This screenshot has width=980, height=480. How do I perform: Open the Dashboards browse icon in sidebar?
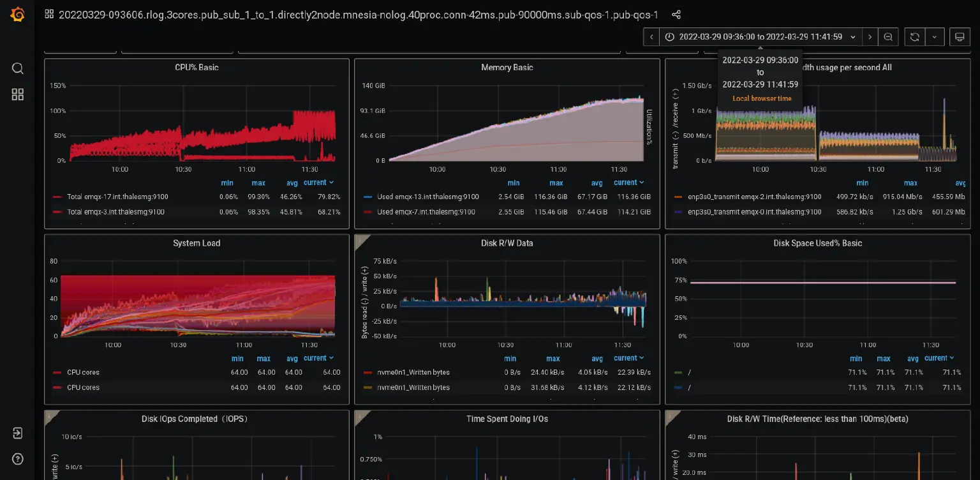pyautogui.click(x=17, y=94)
